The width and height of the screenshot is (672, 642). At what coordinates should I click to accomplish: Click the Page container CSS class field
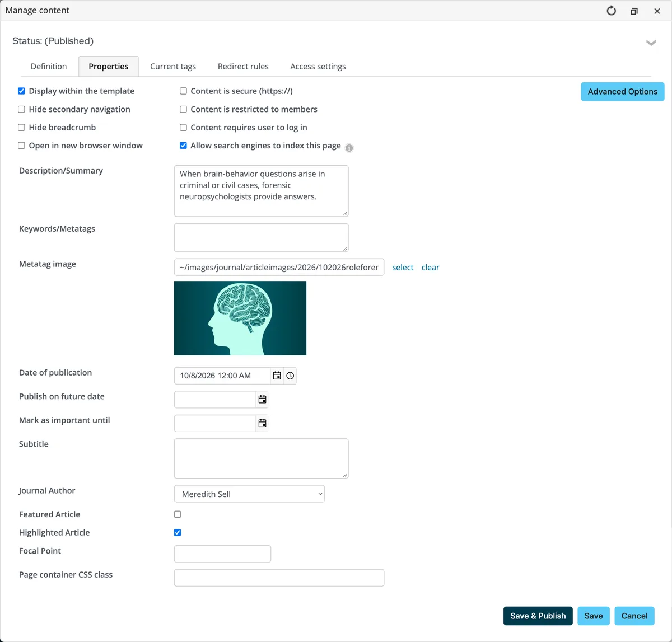pyautogui.click(x=279, y=578)
